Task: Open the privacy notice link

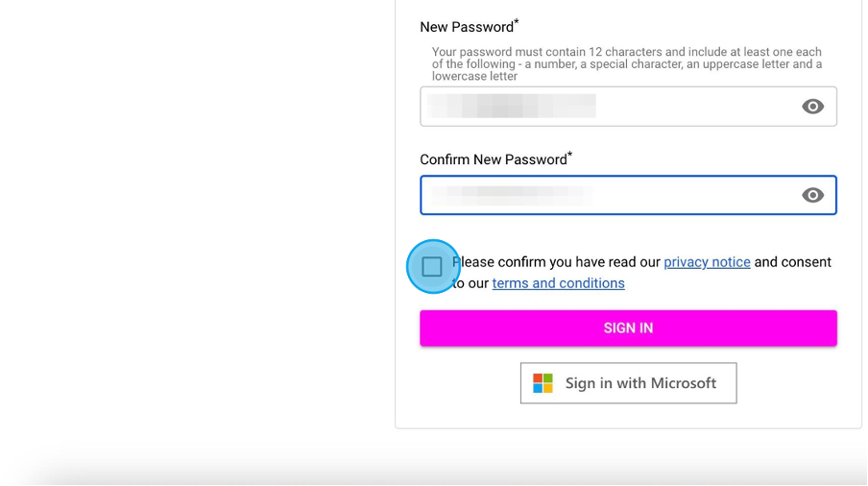Action: pos(707,262)
